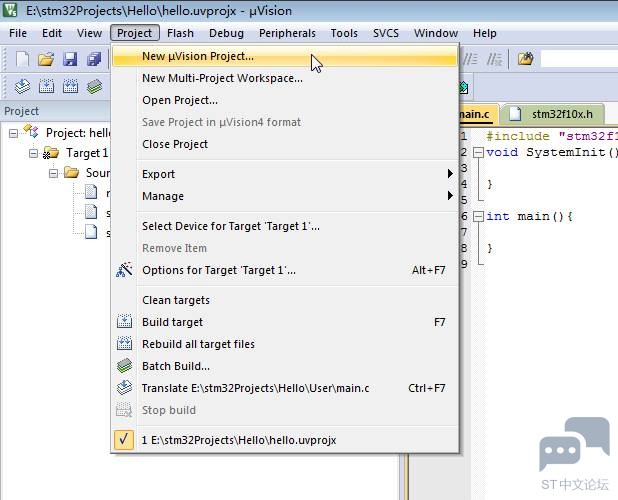This screenshot has height=500, width=618.
Task: Choose Batch Build entry
Action: click(285, 366)
